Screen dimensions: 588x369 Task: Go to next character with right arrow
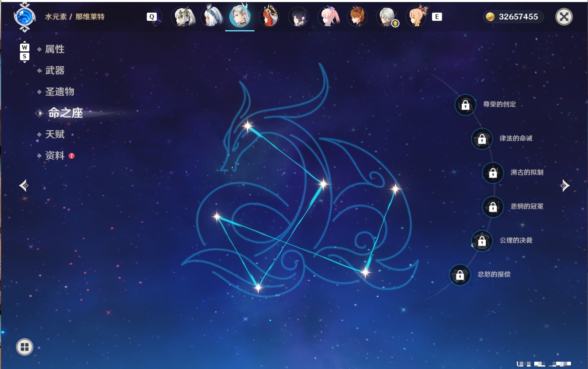565,186
